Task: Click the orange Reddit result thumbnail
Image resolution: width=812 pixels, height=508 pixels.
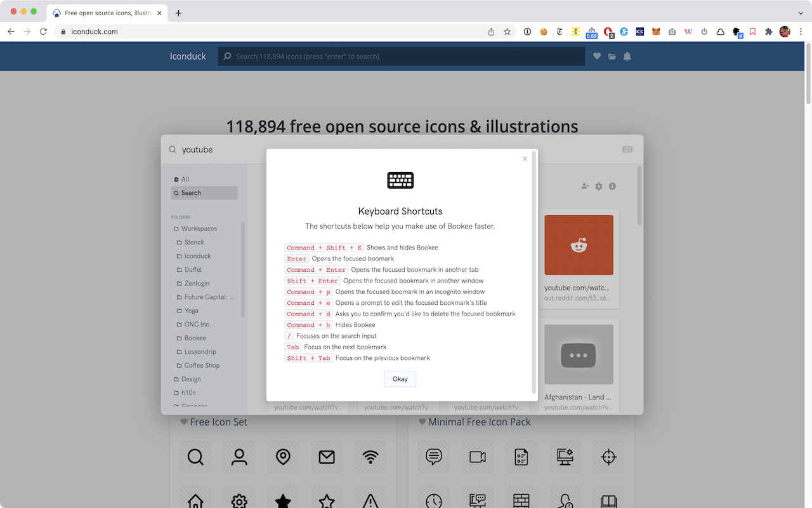Action: (579, 244)
